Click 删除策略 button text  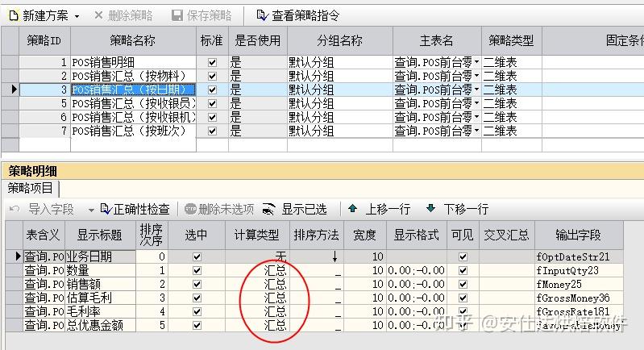tap(131, 15)
